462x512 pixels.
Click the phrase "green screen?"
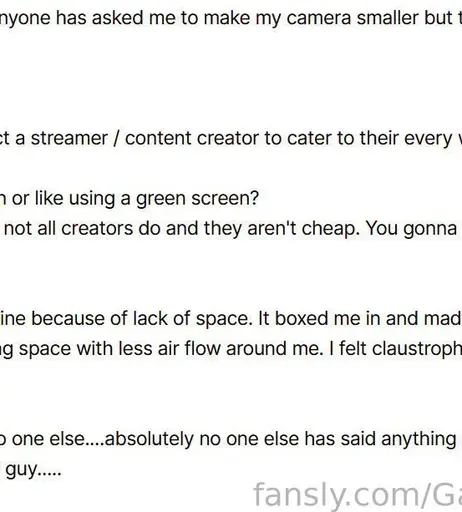[197, 199]
